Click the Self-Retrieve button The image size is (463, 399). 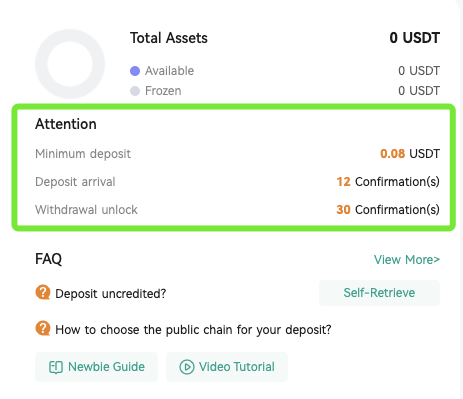[x=379, y=293]
